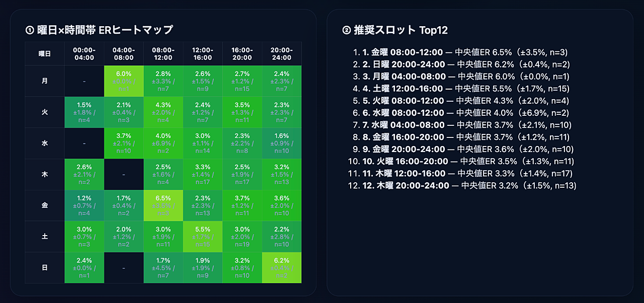Select the Thursday 12:00-16:00 3.3% cell
The image size is (644, 303).
point(202,175)
